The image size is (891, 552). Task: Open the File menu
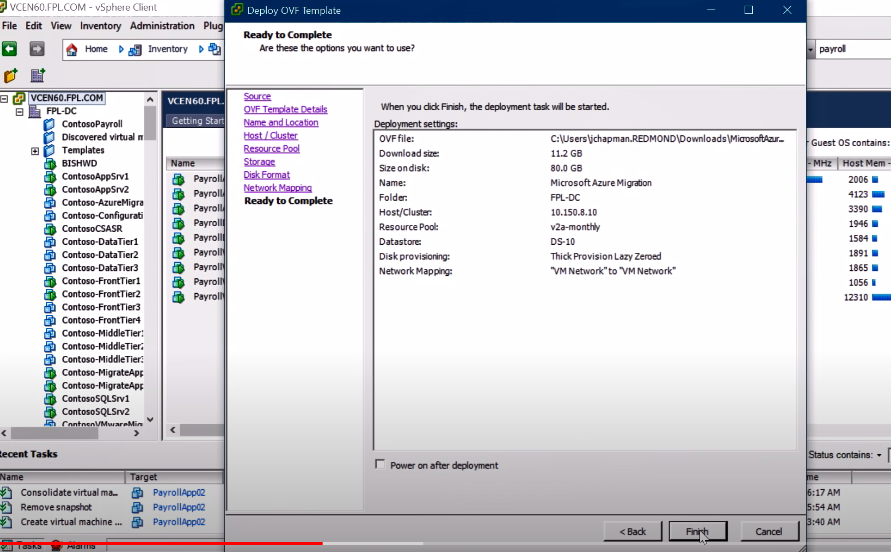9,26
